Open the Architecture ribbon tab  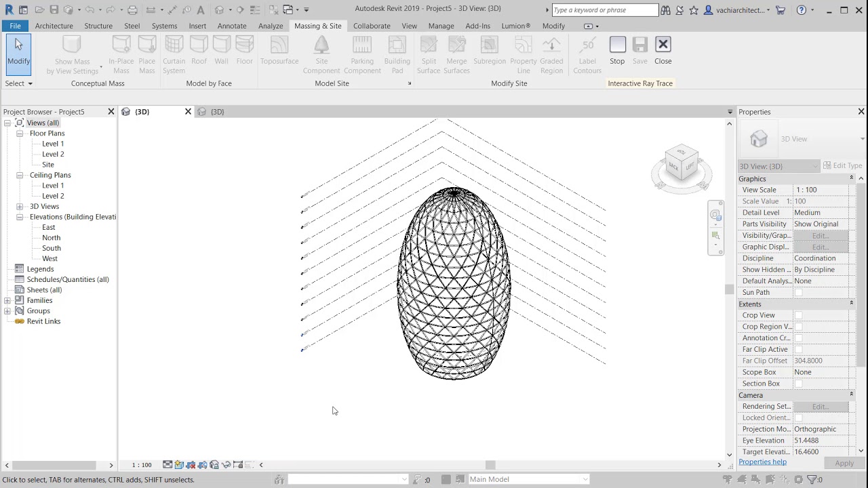(x=54, y=26)
